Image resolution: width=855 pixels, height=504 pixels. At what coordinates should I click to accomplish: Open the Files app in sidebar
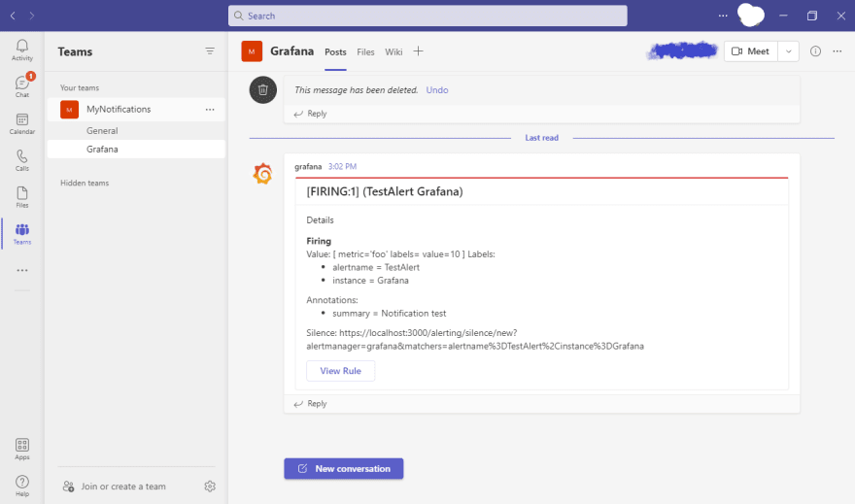coord(21,197)
